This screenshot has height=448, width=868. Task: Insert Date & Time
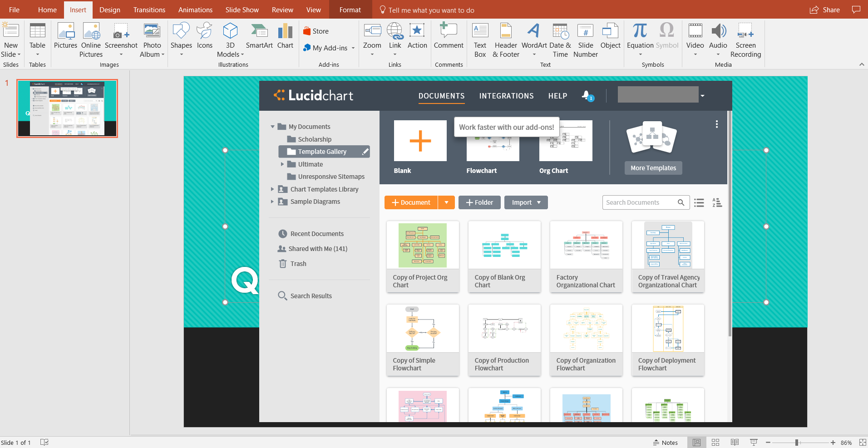(560, 40)
